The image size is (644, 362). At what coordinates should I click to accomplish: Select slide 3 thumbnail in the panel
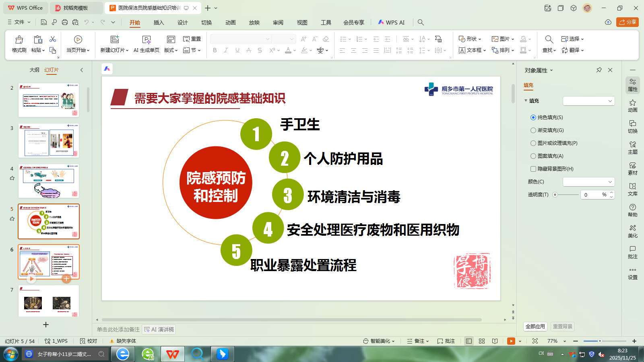coord(48,141)
